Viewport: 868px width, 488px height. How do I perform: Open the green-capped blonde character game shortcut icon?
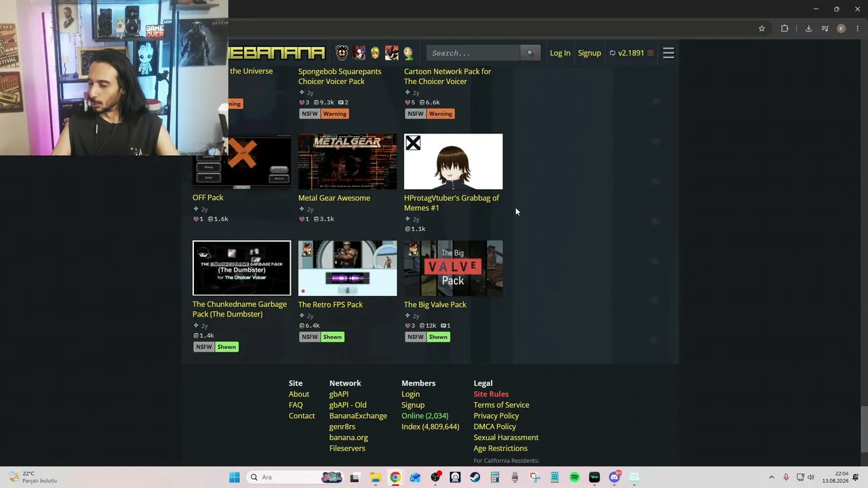[375, 53]
